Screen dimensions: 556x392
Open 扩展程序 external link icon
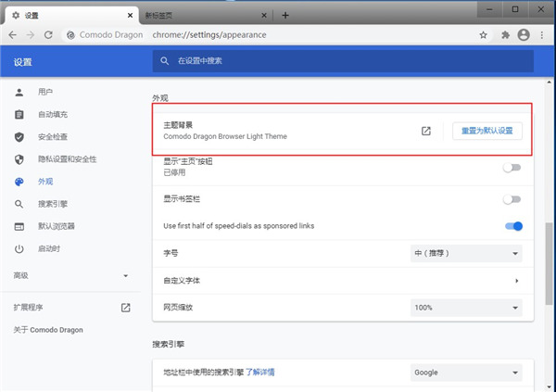click(125, 308)
